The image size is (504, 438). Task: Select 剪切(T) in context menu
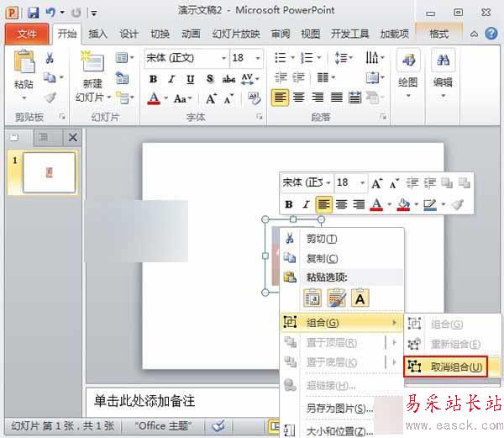tap(342, 239)
